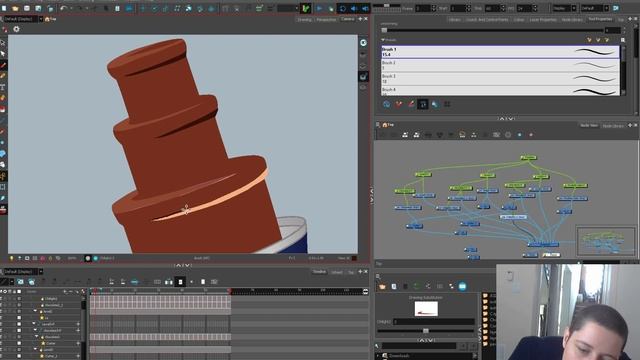The height and width of the screenshot is (360, 640).
Task: Click the blue dot icon in Node View toolbar
Action: pyautogui.click(x=519, y=135)
